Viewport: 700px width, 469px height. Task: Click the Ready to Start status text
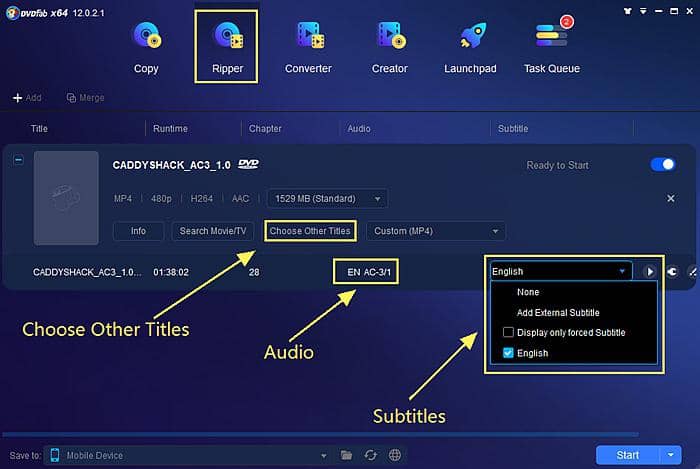tap(557, 165)
